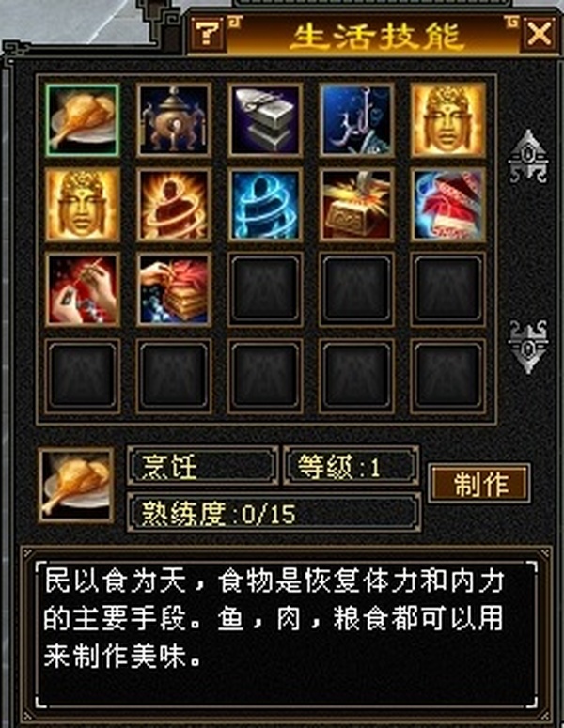Click the skill list up arrow
Image resolution: width=564 pixels, height=728 pixels.
coord(527,156)
